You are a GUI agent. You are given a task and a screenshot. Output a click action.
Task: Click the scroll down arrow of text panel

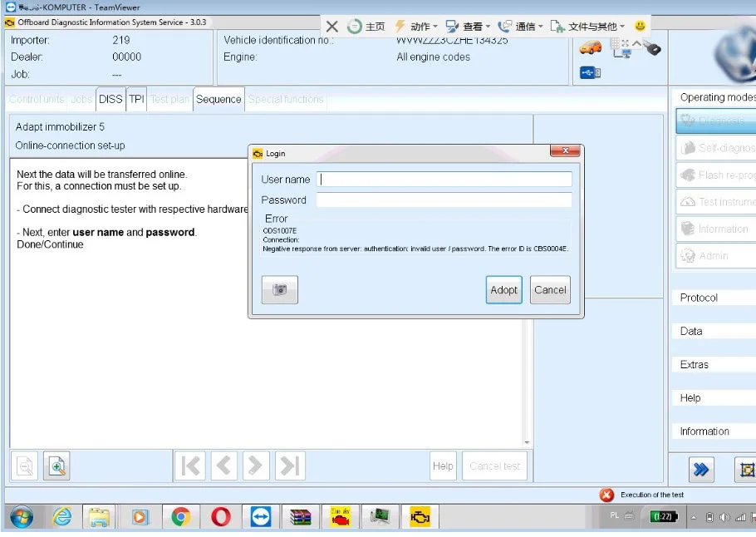[x=527, y=442]
